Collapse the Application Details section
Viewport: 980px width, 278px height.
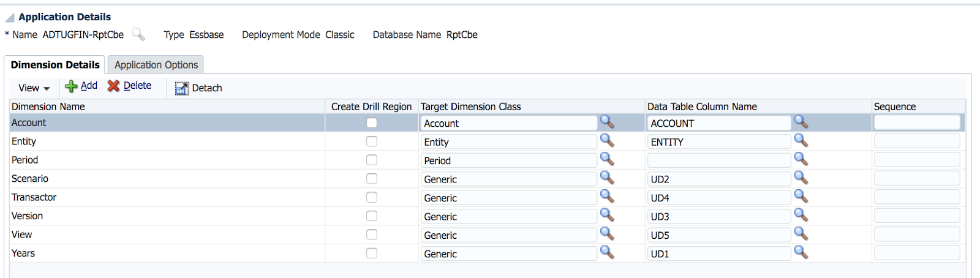click(x=10, y=17)
